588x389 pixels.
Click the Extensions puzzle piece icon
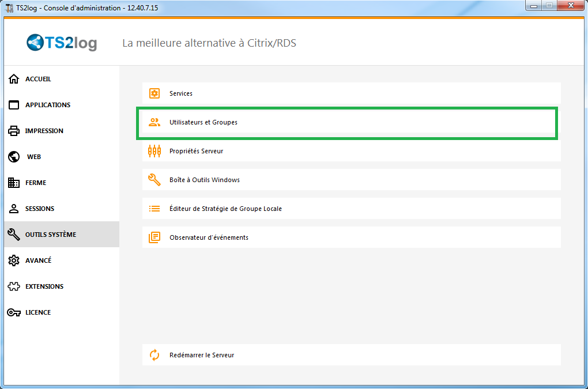14,286
